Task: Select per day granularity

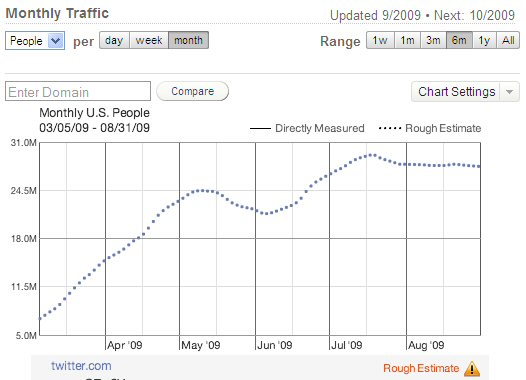Action: 114,40
